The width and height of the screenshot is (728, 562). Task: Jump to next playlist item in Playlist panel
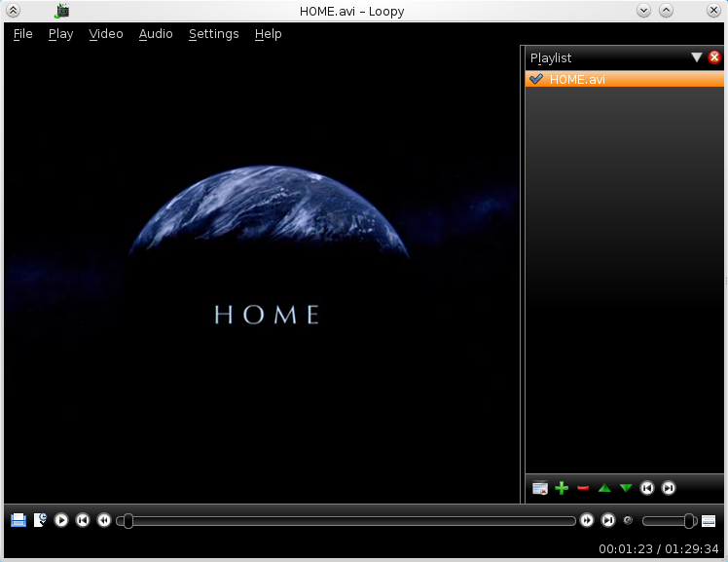click(x=668, y=488)
